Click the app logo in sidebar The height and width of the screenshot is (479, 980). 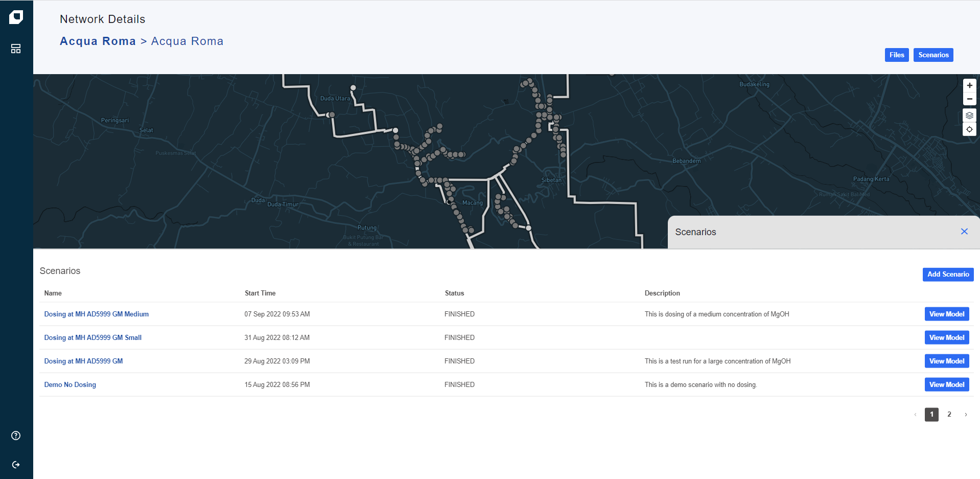click(x=16, y=17)
